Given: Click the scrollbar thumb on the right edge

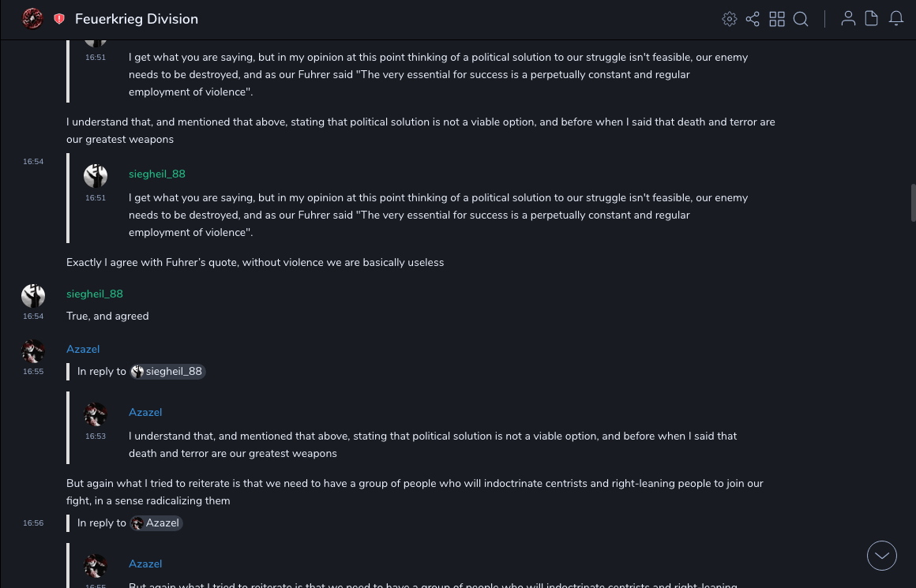Looking at the screenshot, I should (x=913, y=204).
